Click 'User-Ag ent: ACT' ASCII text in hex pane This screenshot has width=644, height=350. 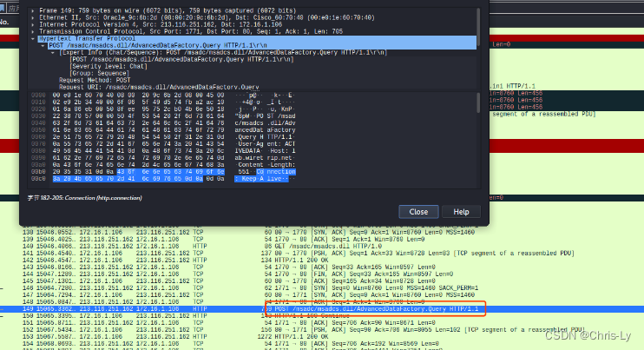[x=265, y=144]
